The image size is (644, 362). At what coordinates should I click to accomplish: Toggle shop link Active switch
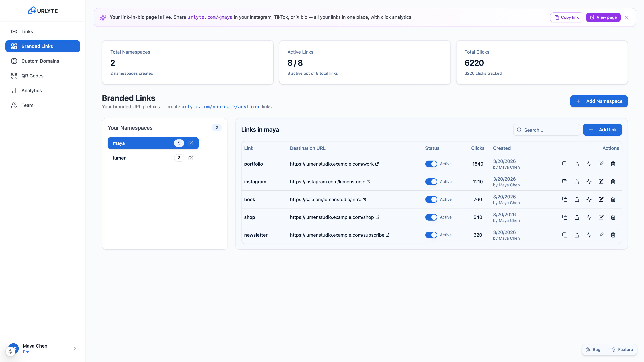point(431,217)
